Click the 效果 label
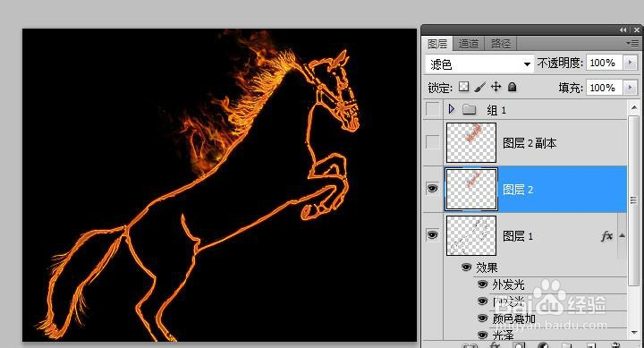This screenshot has width=644, height=348. coord(487,267)
